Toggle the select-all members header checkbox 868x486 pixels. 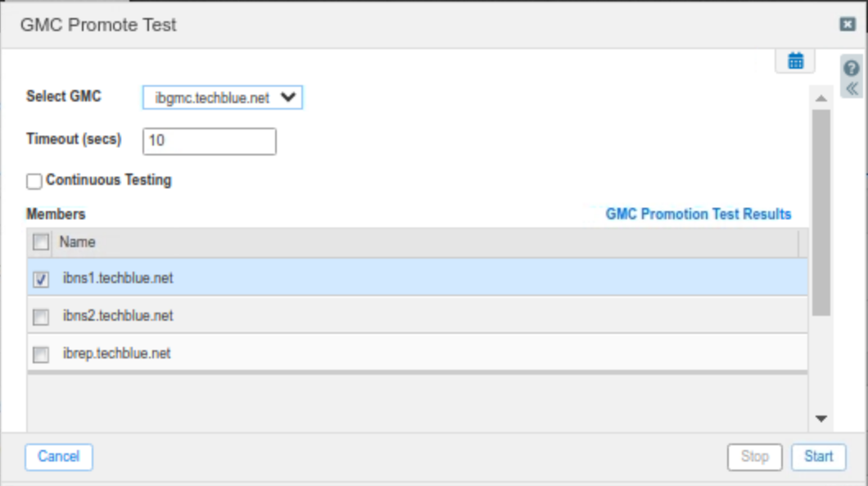41,243
